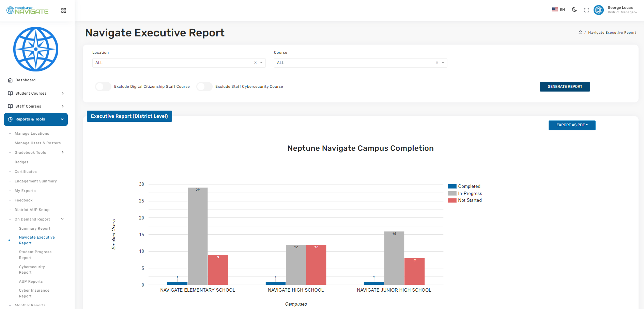This screenshot has width=644, height=309.
Task: Toggle Exclude Digital Citizenship Staff Course
Action: point(103,86)
